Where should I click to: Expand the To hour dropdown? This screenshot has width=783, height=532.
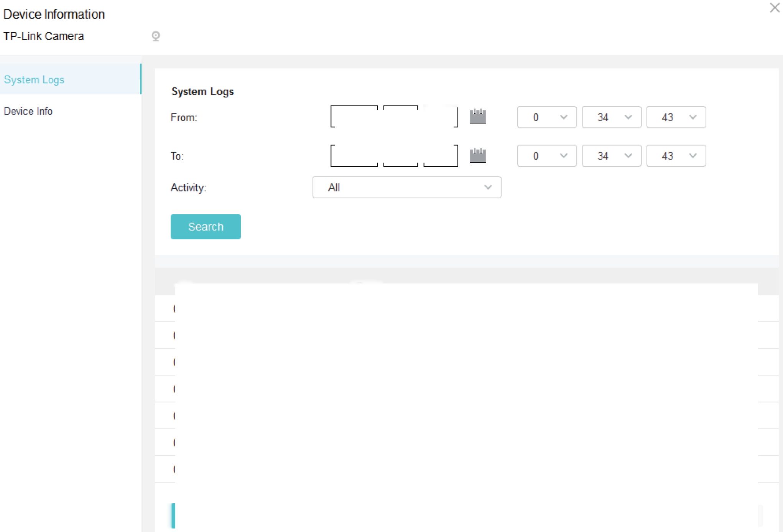(x=547, y=156)
